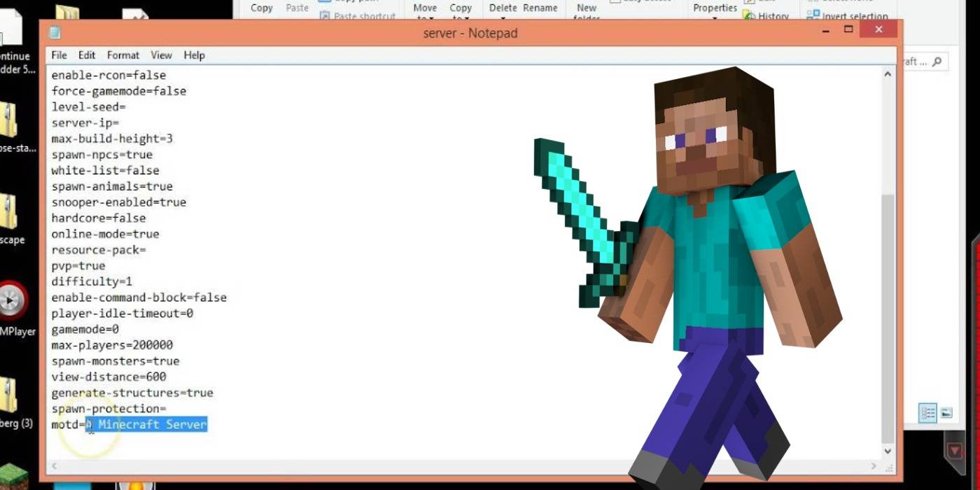The height and width of the screenshot is (490, 980).
Task: Switch to thumbnail view in Explorer
Action: click(x=946, y=413)
